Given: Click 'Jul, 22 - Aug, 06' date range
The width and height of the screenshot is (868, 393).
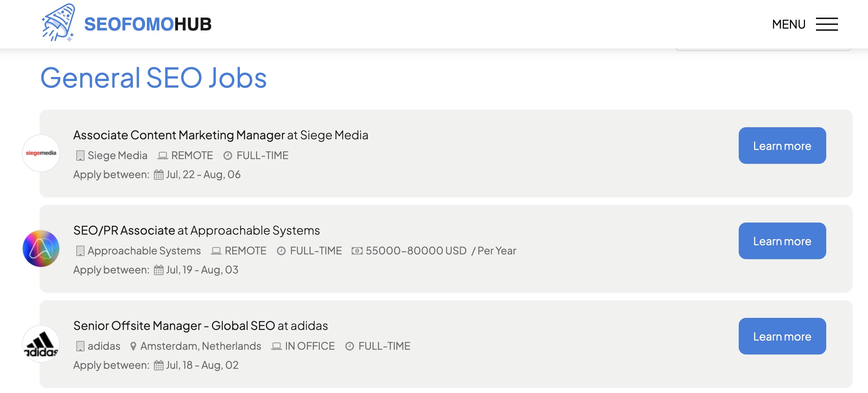Looking at the screenshot, I should 203,175.
